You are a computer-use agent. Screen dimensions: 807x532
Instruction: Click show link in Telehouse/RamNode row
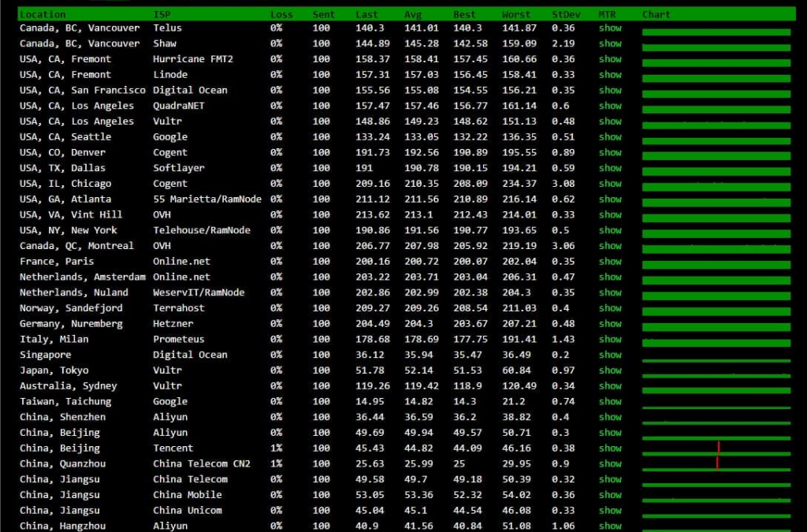[610, 230]
